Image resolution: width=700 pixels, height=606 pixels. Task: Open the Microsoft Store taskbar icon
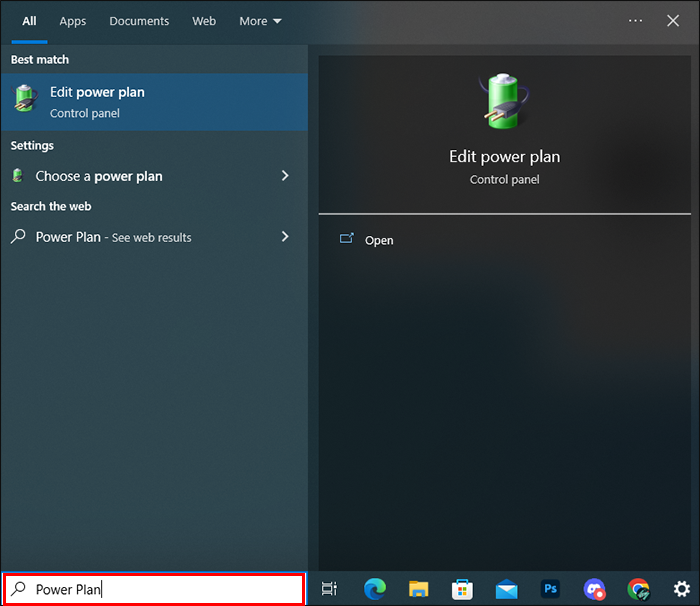click(462, 589)
